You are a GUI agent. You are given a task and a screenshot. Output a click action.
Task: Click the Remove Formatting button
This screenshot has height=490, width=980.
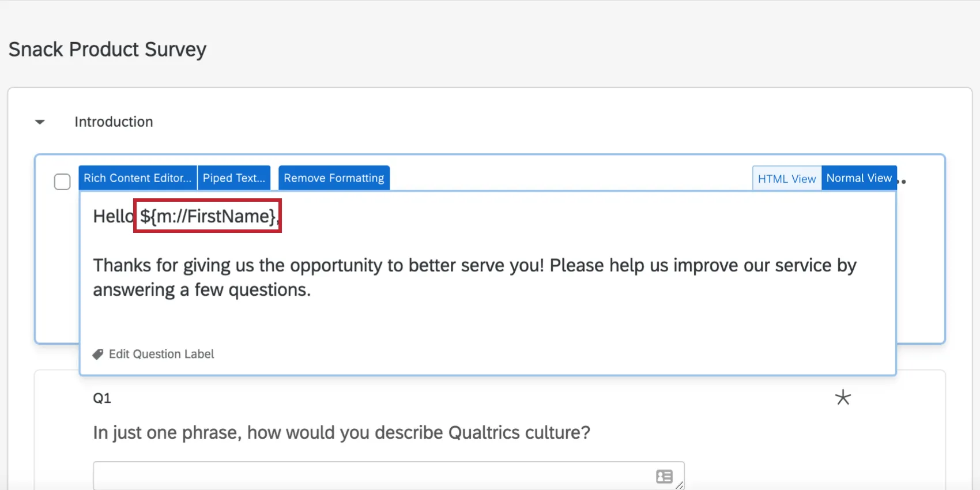(334, 178)
